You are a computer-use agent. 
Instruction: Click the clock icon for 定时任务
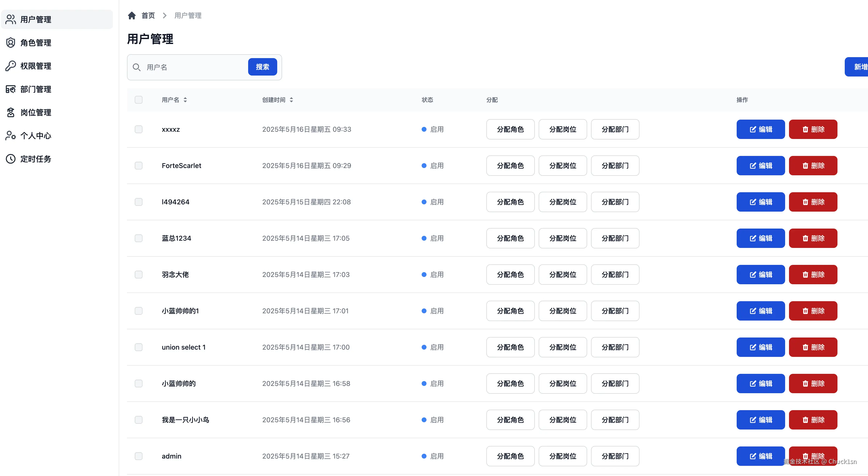pyautogui.click(x=10, y=159)
